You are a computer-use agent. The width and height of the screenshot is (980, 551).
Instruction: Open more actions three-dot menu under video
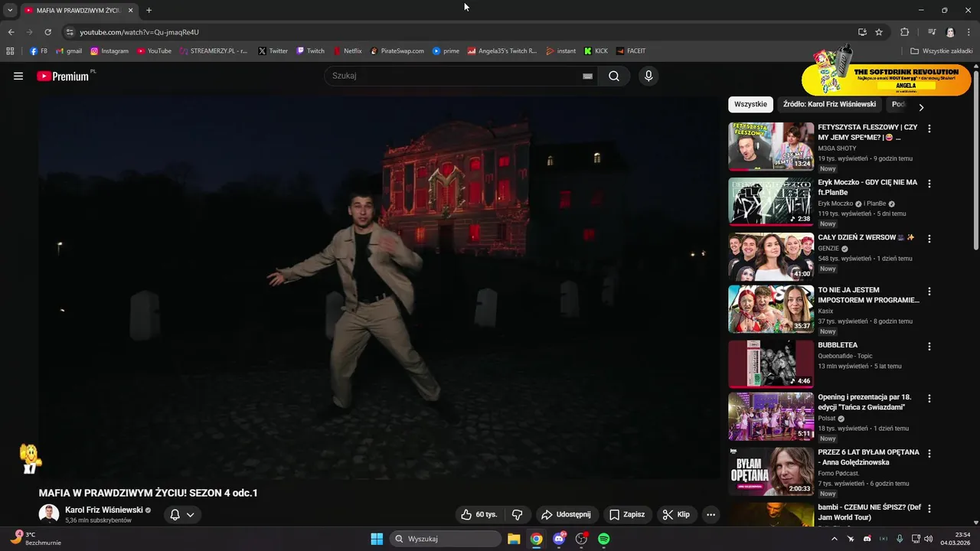pos(711,514)
